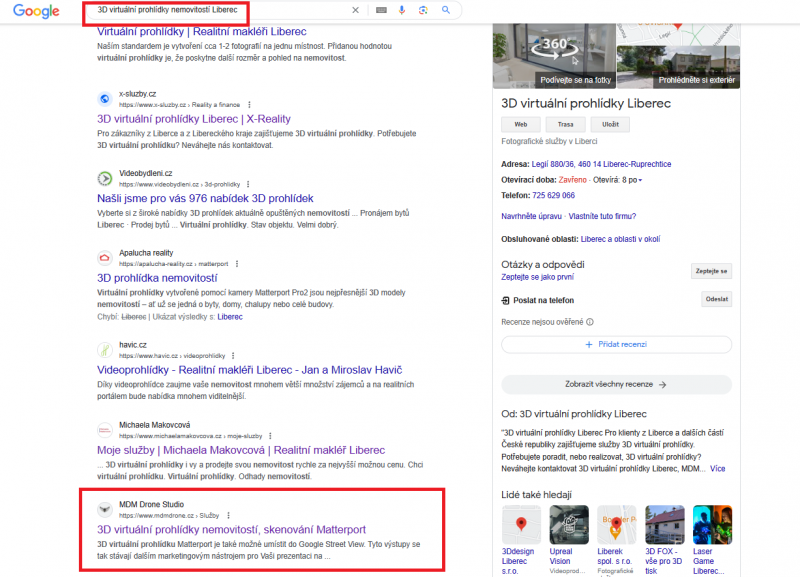Click the Web button in the business panel

(521, 124)
